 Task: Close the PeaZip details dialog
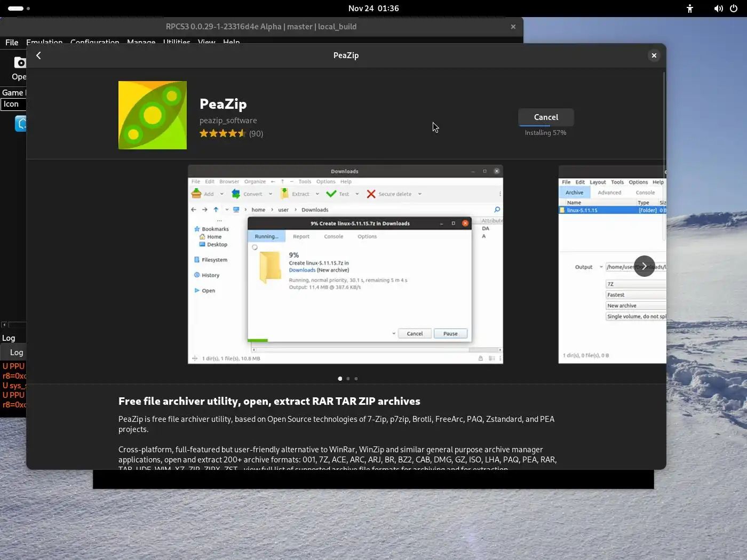click(654, 55)
